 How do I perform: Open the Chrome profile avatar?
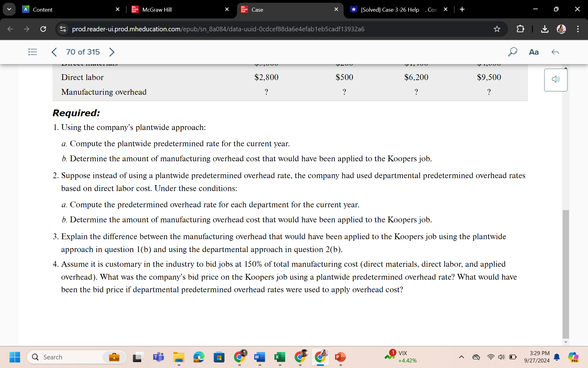[562, 29]
